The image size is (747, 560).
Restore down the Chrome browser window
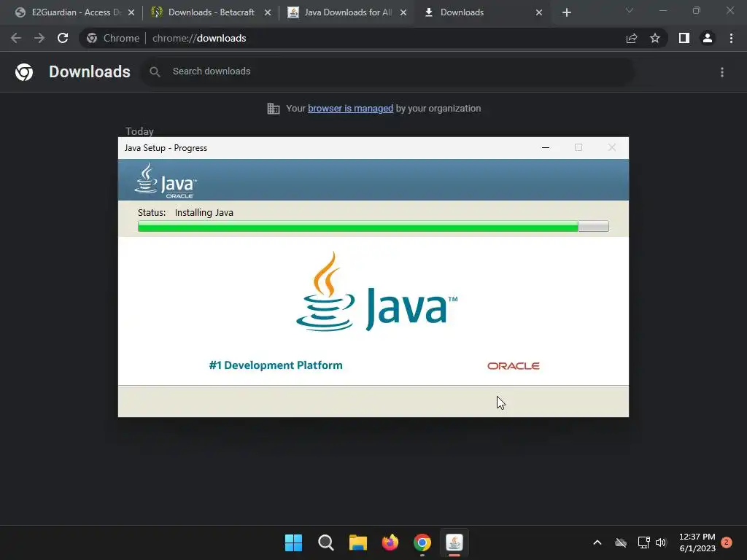697,10
